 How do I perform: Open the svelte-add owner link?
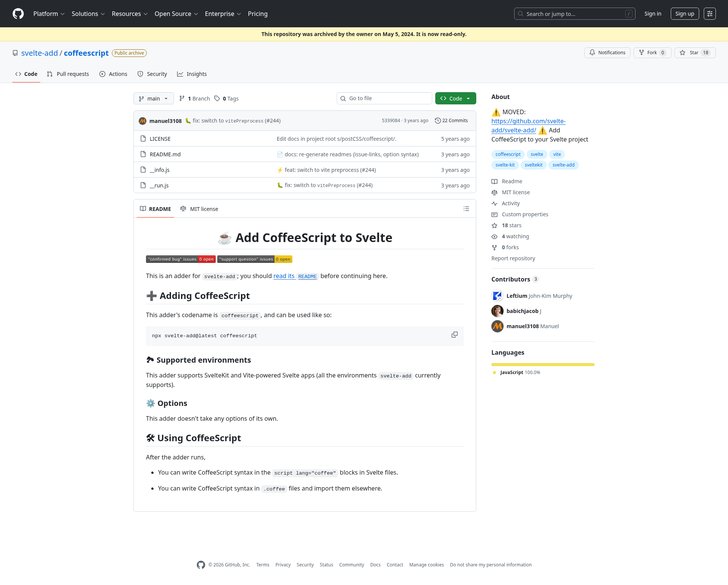pyautogui.click(x=39, y=53)
